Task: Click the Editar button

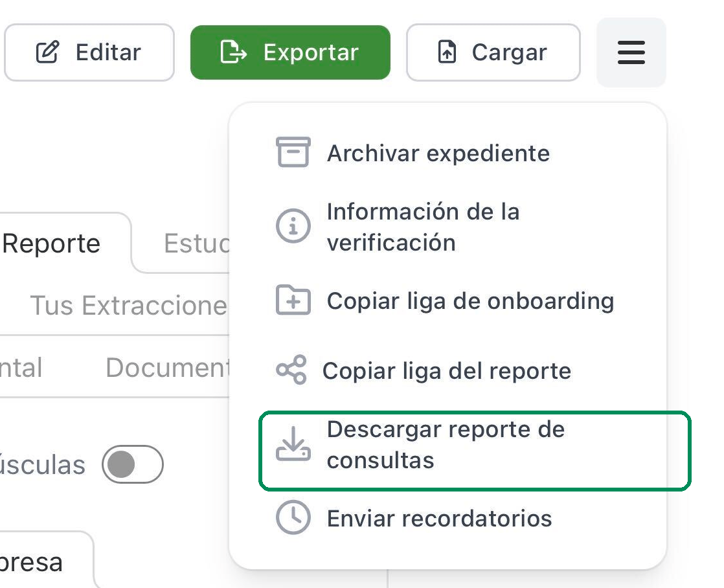Action: (89, 52)
